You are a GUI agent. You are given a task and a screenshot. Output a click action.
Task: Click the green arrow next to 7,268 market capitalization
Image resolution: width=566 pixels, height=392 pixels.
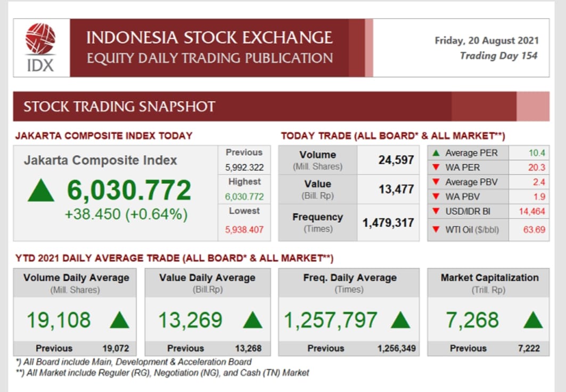[x=532, y=320]
